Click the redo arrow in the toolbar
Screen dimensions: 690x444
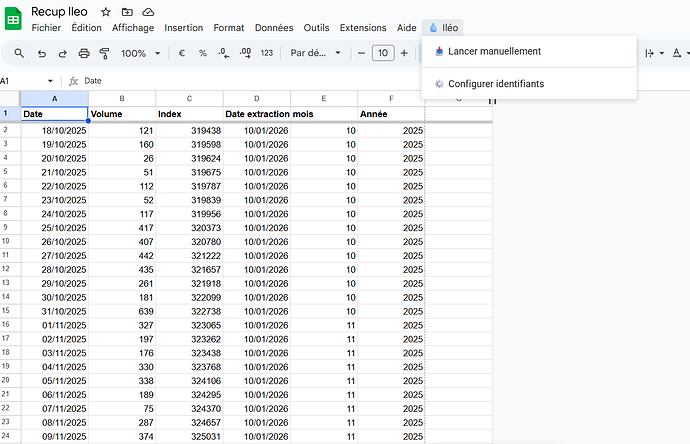coord(63,53)
